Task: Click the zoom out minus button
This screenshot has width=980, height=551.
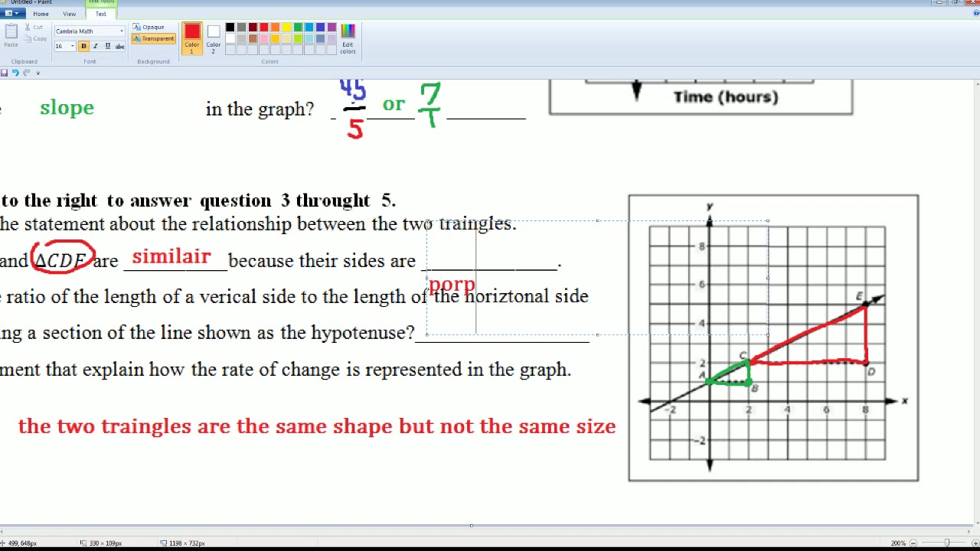Action: coord(914,543)
